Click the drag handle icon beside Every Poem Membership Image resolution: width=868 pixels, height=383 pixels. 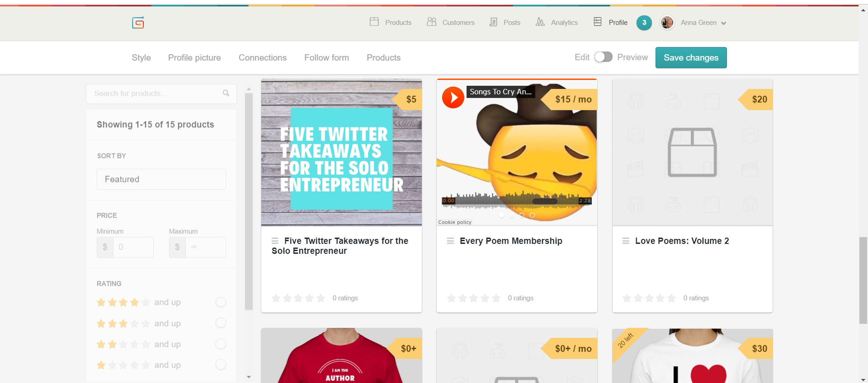point(450,241)
